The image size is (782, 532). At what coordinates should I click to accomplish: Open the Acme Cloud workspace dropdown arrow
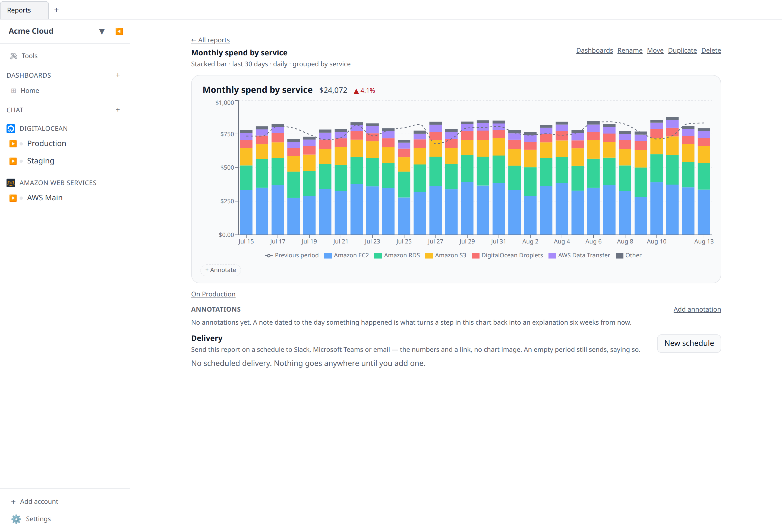click(x=102, y=31)
